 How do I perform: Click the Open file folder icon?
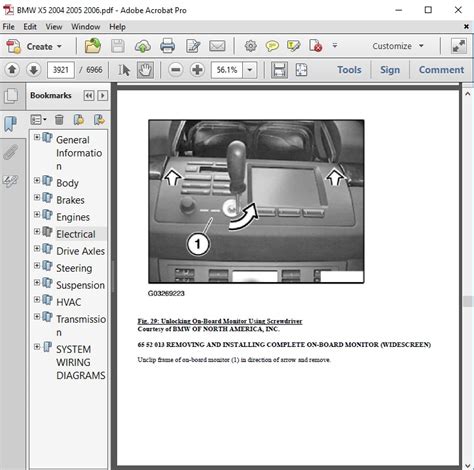pos(93,46)
